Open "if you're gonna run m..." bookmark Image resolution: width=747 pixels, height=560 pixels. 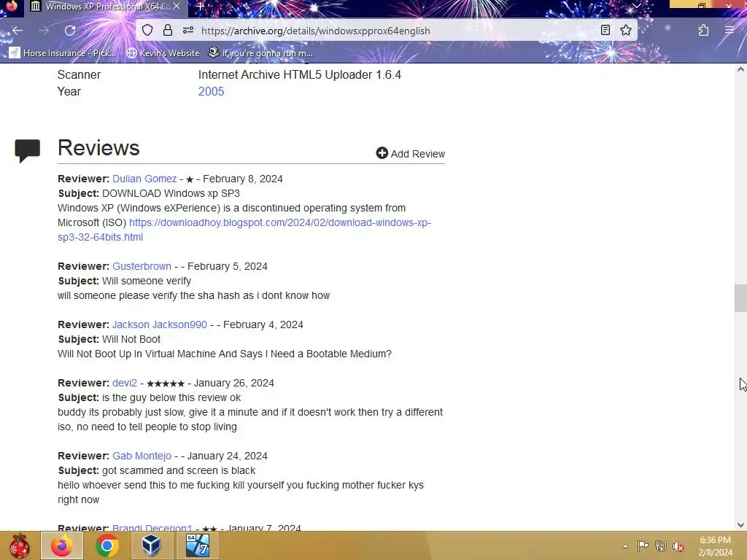pyautogui.click(x=261, y=52)
